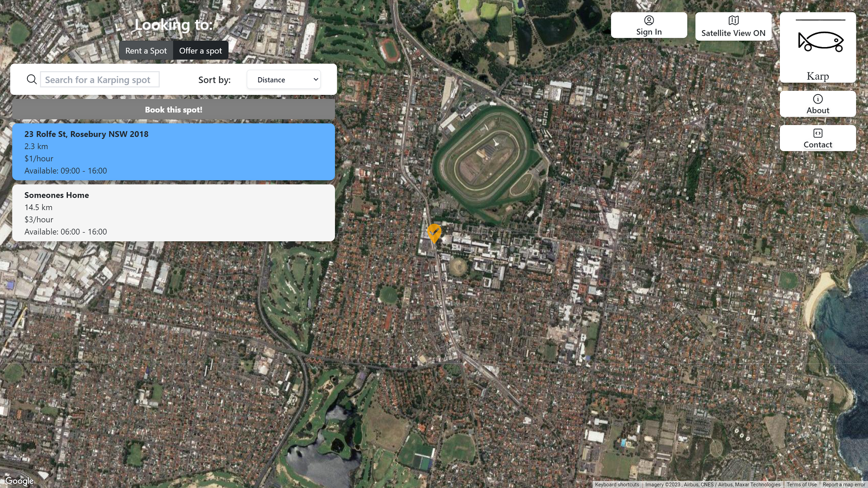Focus the Search for a Karping spot field
Viewport: 868px width, 488px height.
[x=100, y=79]
